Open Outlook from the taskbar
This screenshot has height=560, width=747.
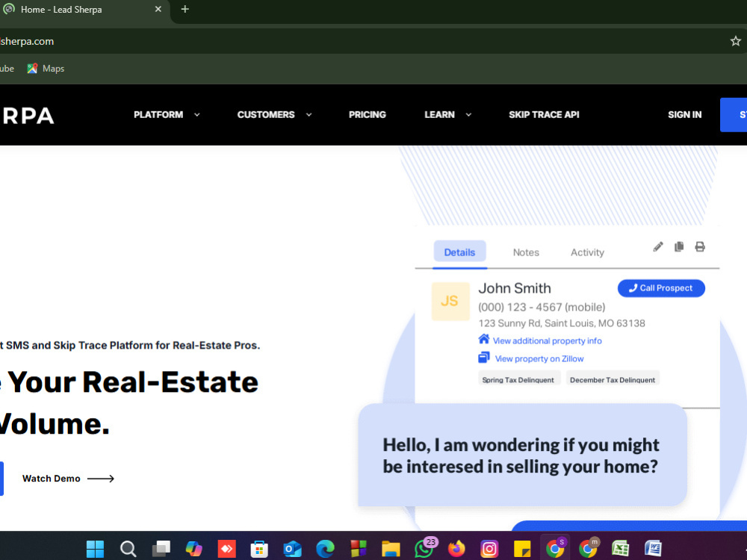pyautogui.click(x=293, y=549)
